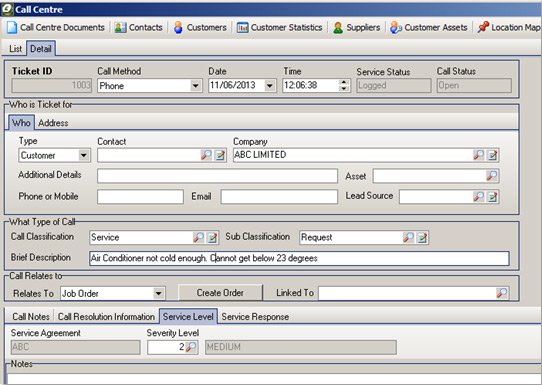Switch to the Address tab
Viewport: 542px width, 385px height.
(53, 123)
